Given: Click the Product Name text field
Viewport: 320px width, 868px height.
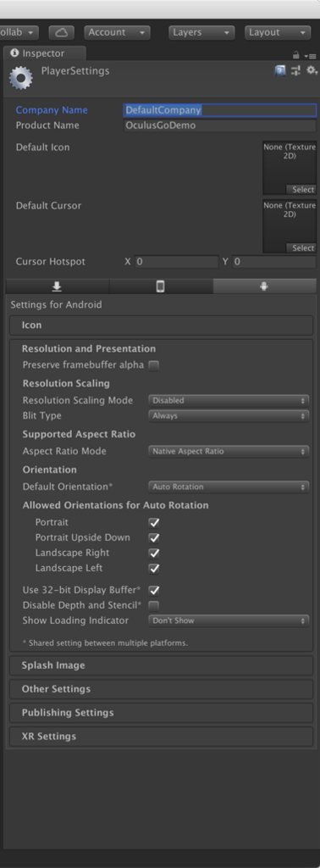Looking at the screenshot, I should 219,125.
